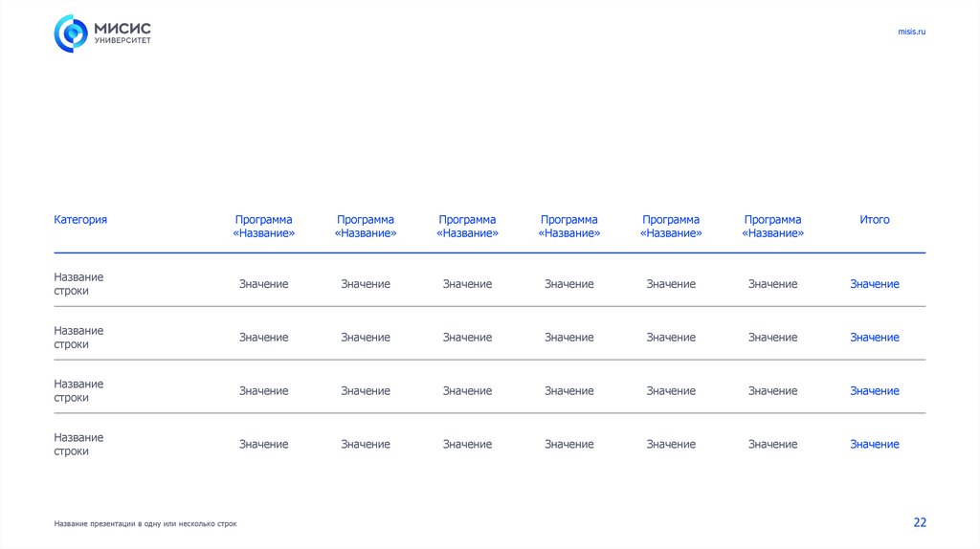Image resolution: width=980 pixels, height=549 pixels.
Task: Click the MISIS circular logo icon
Action: 70,33
